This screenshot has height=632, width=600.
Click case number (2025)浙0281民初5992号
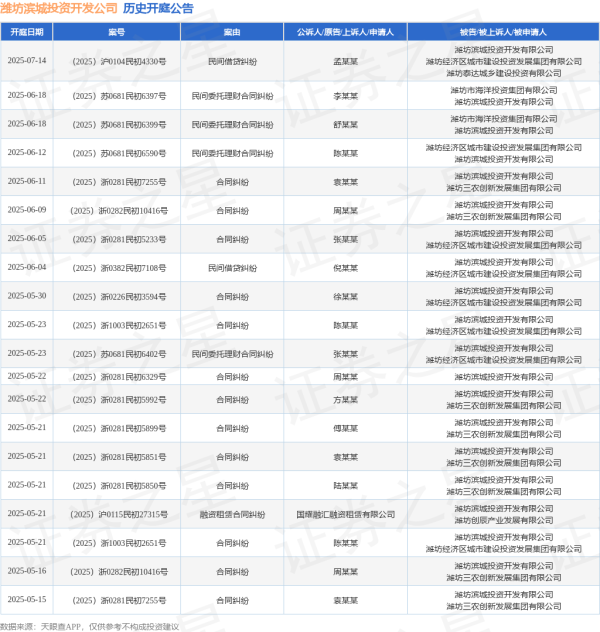tap(119, 400)
